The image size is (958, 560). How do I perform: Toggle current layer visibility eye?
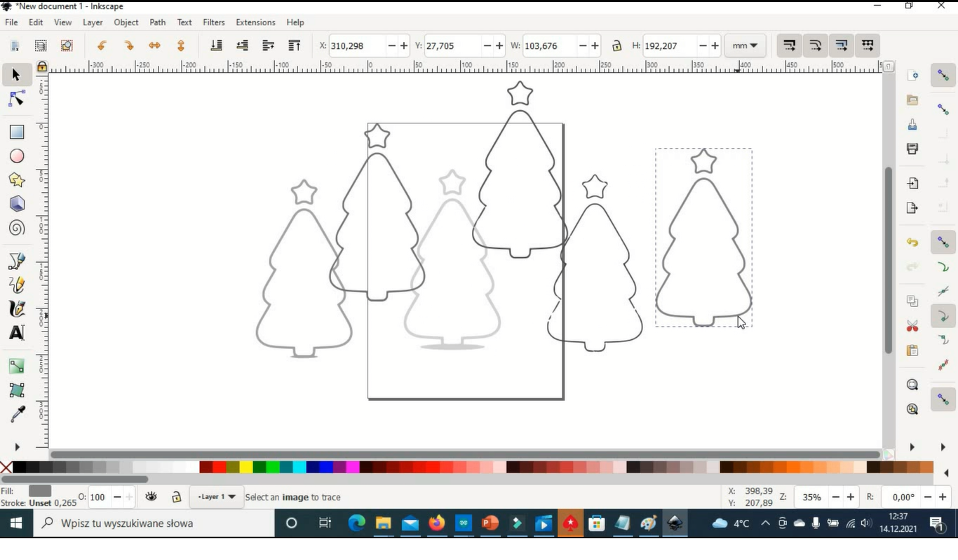(151, 497)
